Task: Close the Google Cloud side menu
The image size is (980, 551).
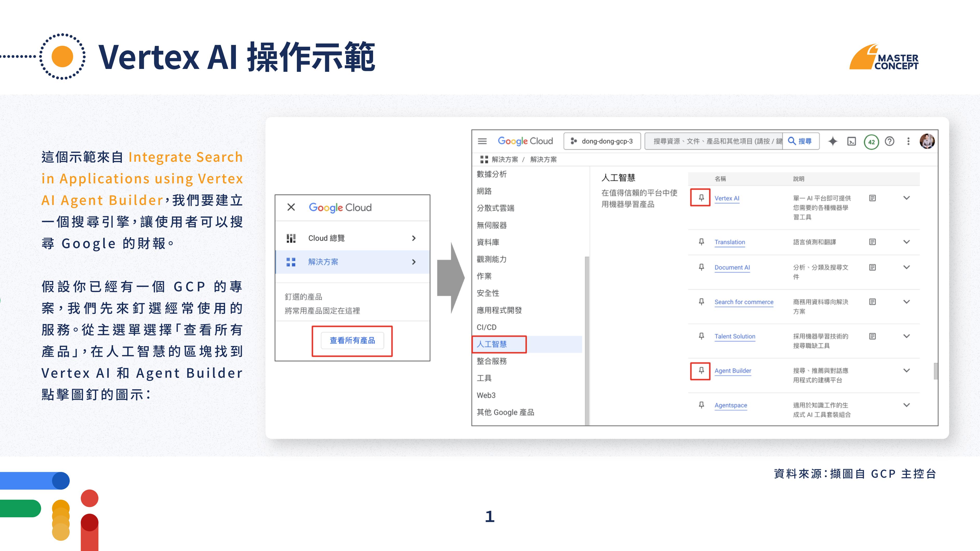Action: pyautogui.click(x=291, y=207)
